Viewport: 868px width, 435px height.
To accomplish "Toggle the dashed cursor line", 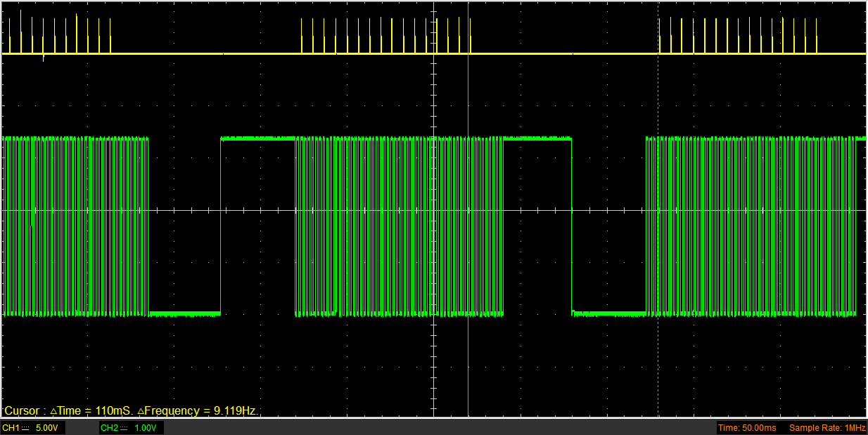I will [657, 211].
